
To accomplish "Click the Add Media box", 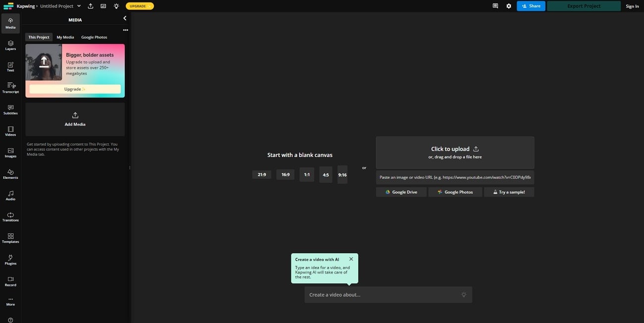I will [75, 119].
